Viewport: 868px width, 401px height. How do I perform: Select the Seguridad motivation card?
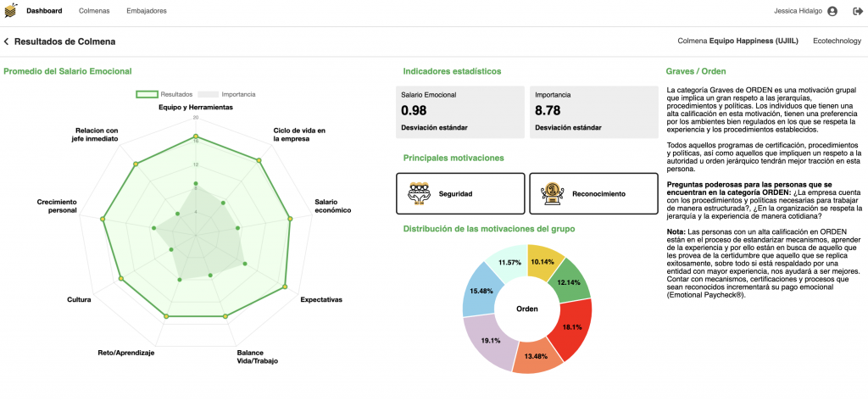click(x=460, y=193)
